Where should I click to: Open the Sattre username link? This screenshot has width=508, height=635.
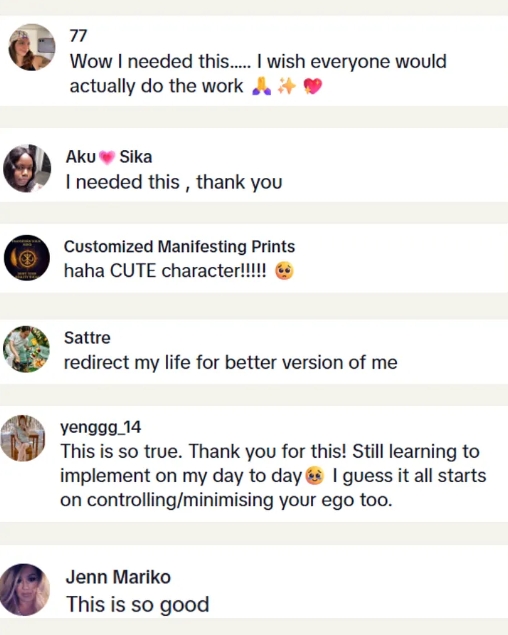pos(87,338)
